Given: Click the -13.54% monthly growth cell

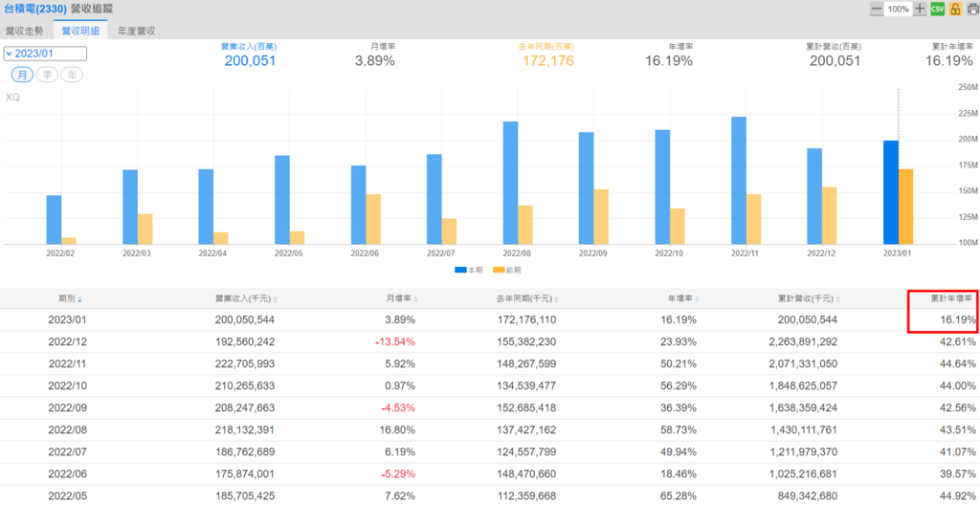Looking at the screenshot, I should tap(397, 341).
